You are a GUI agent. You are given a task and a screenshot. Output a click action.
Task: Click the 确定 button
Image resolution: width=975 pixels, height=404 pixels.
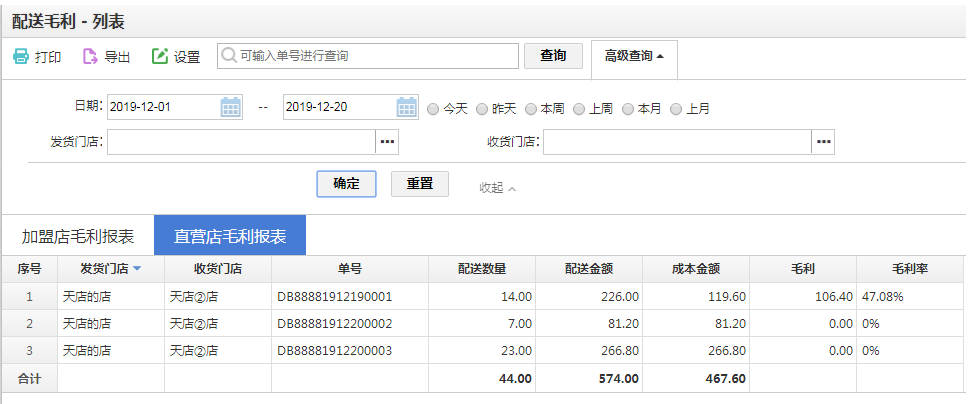tap(346, 184)
